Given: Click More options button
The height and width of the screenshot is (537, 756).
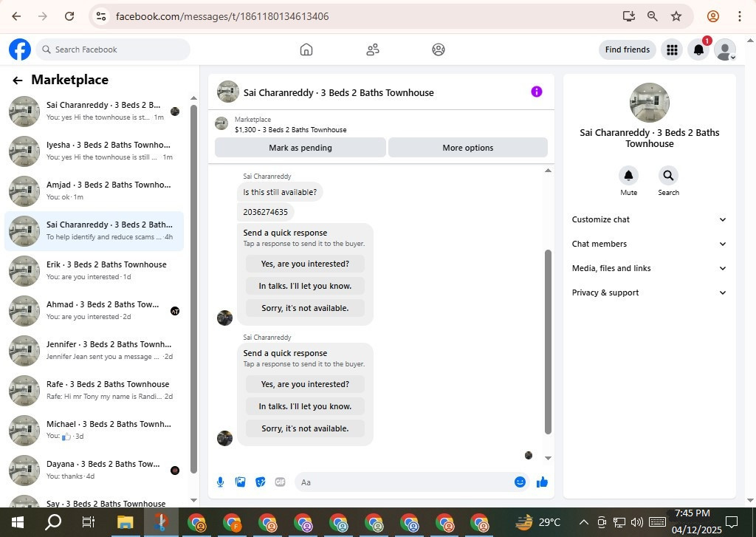Looking at the screenshot, I should tap(467, 148).
